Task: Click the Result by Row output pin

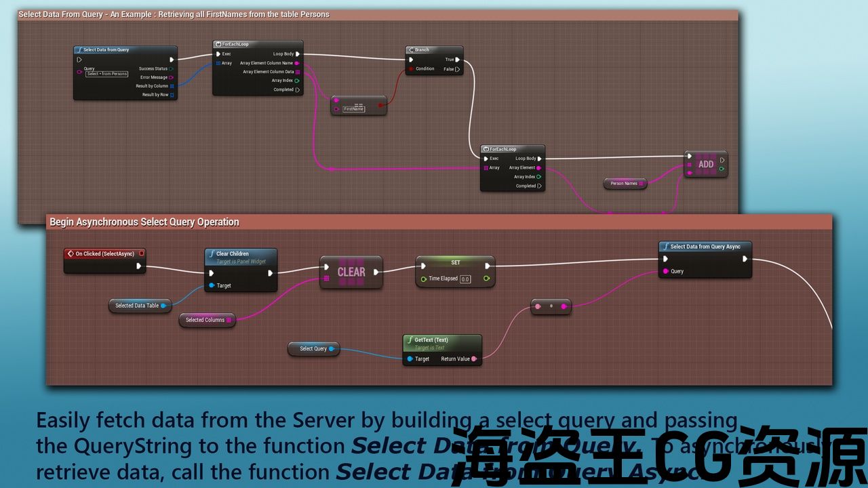Action: (172, 95)
